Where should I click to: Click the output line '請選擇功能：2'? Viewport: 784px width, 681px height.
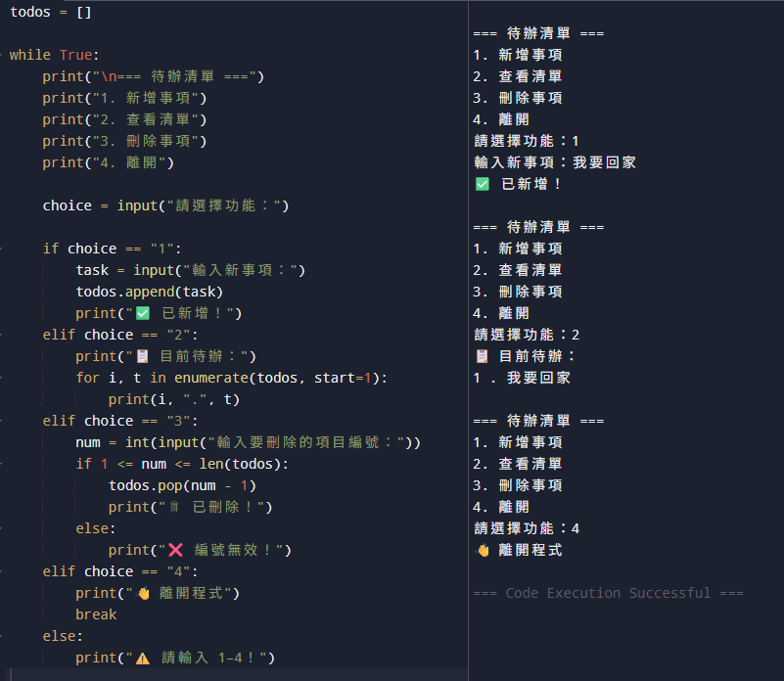point(527,335)
